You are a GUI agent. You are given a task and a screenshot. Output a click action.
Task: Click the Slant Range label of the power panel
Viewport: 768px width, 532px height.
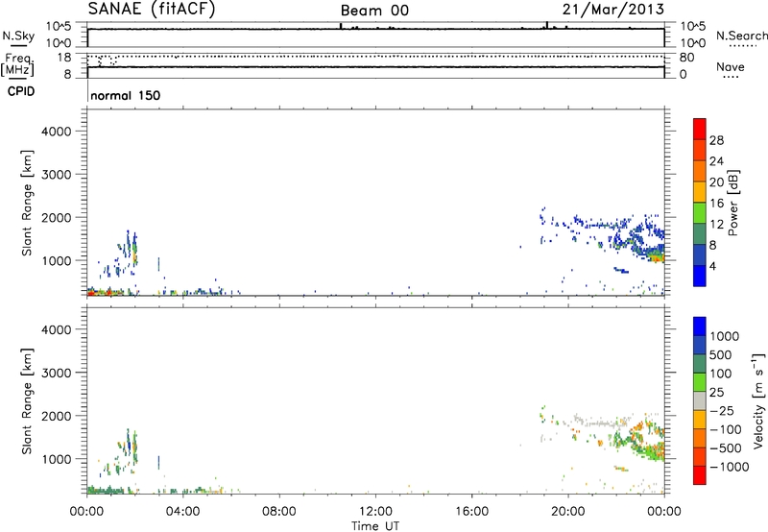coord(27,203)
